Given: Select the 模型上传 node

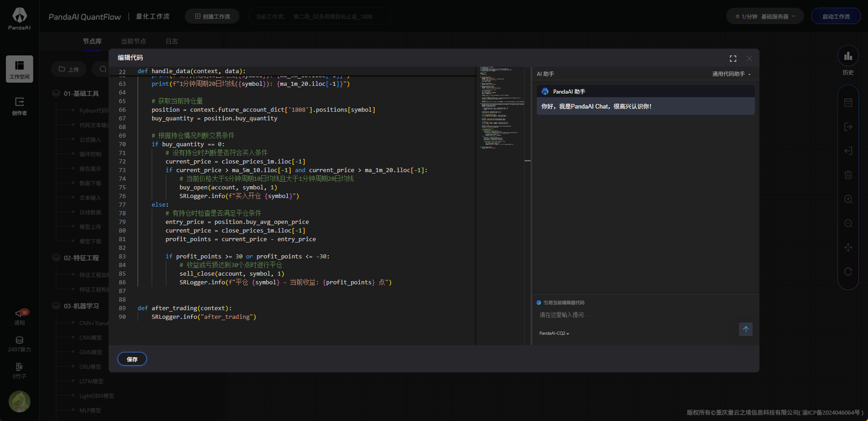Looking at the screenshot, I should point(90,227).
